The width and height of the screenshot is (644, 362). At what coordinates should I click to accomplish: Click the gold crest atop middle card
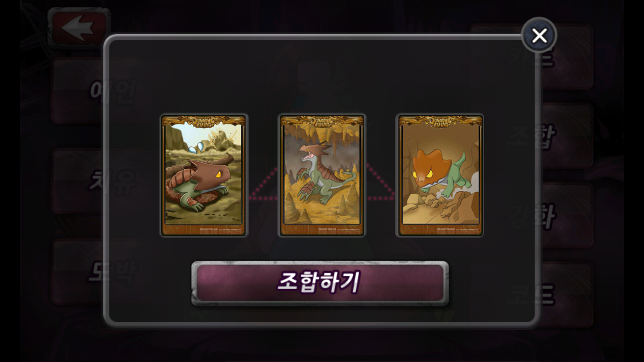point(322,122)
